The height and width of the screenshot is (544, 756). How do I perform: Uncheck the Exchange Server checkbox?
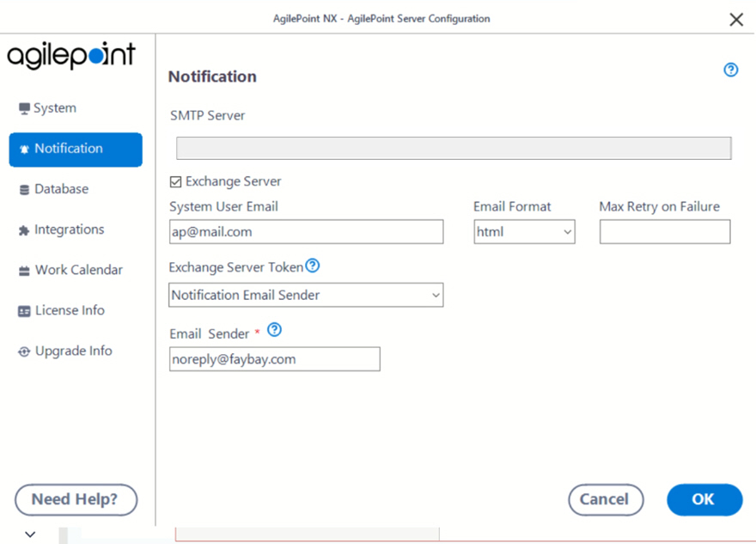[175, 181]
